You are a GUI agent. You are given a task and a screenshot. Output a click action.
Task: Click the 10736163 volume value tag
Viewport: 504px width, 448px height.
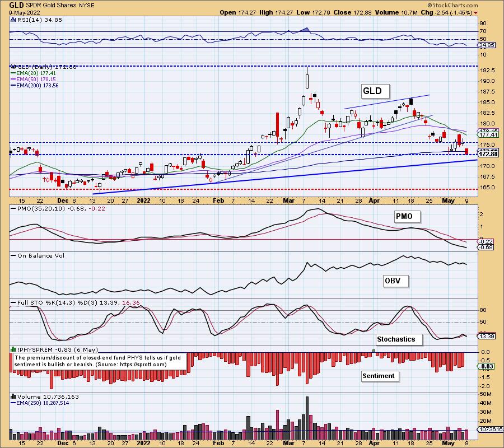tap(491, 429)
